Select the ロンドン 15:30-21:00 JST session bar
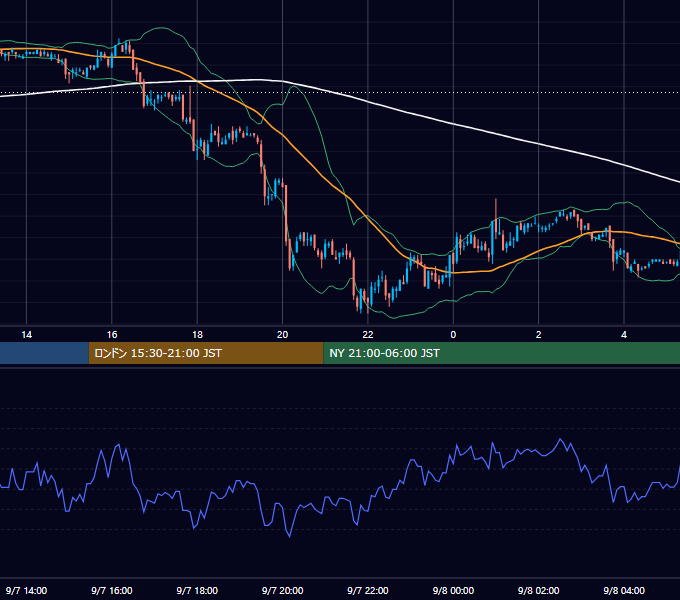Image resolution: width=680 pixels, height=600 pixels. coord(206,353)
